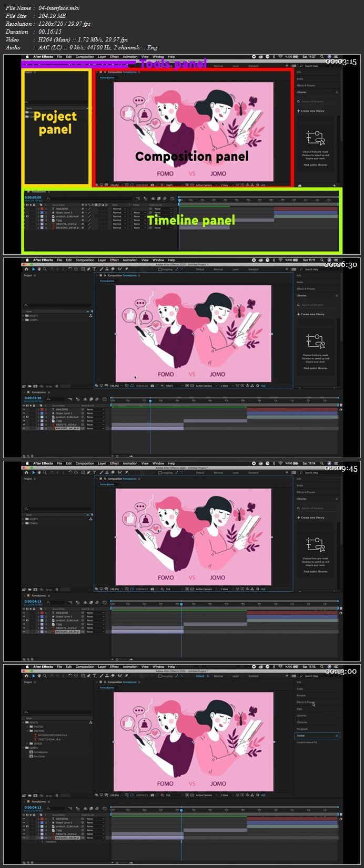Select the Home icon in the 00:13:00 frame toolbar
The image size is (364, 868).
point(26,676)
